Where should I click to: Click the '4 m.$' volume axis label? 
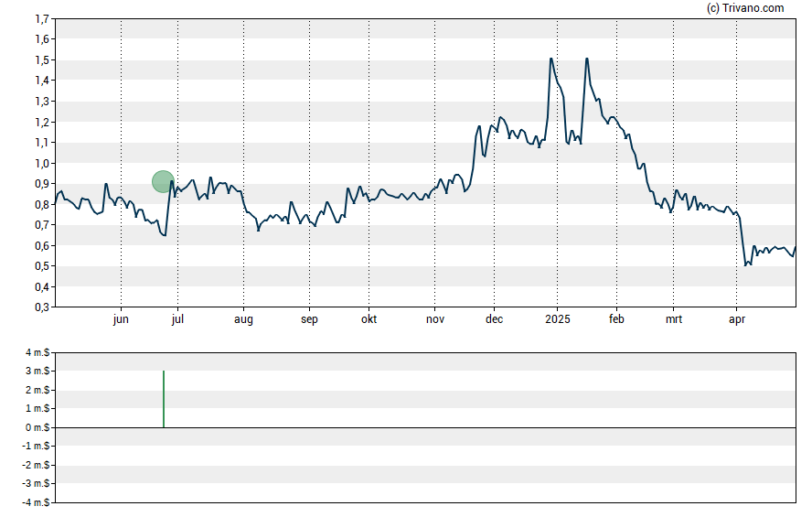(x=37, y=353)
